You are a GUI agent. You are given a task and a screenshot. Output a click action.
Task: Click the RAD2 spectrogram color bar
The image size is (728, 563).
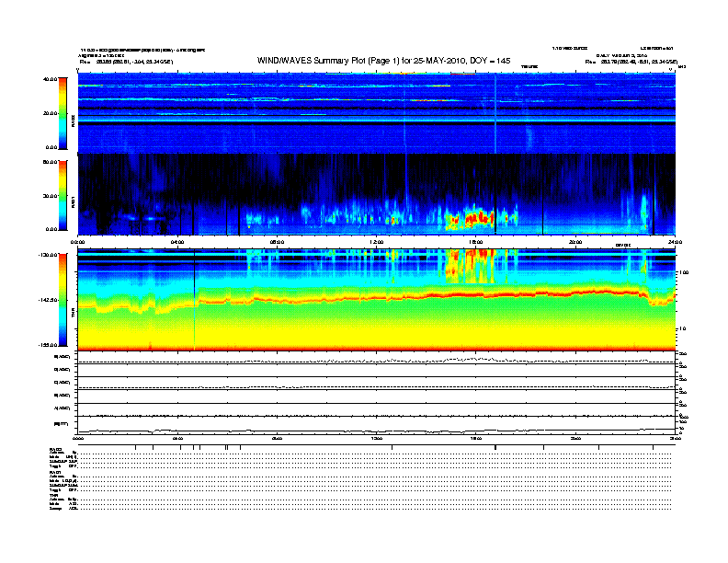tap(63, 112)
